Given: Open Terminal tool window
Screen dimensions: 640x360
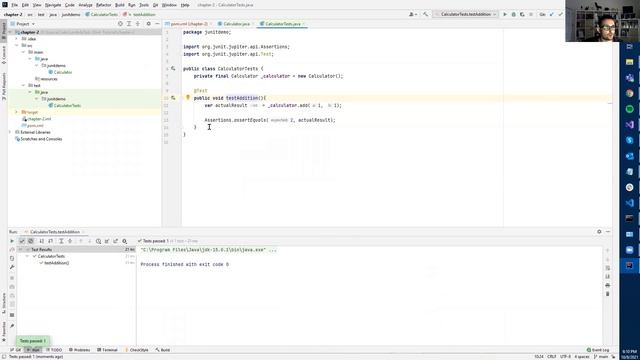Looking at the screenshot, I should pos(107,350).
